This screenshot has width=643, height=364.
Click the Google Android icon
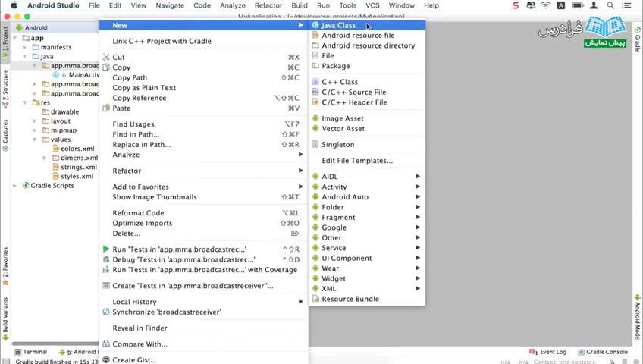coord(315,227)
